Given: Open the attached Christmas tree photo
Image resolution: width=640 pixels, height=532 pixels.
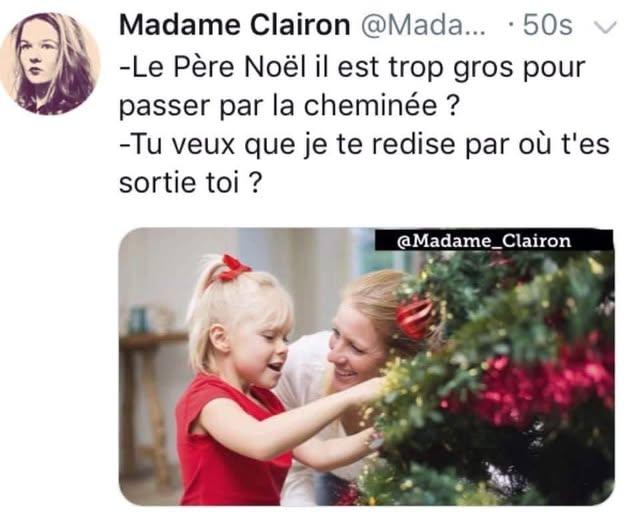Looking at the screenshot, I should click(367, 367).
